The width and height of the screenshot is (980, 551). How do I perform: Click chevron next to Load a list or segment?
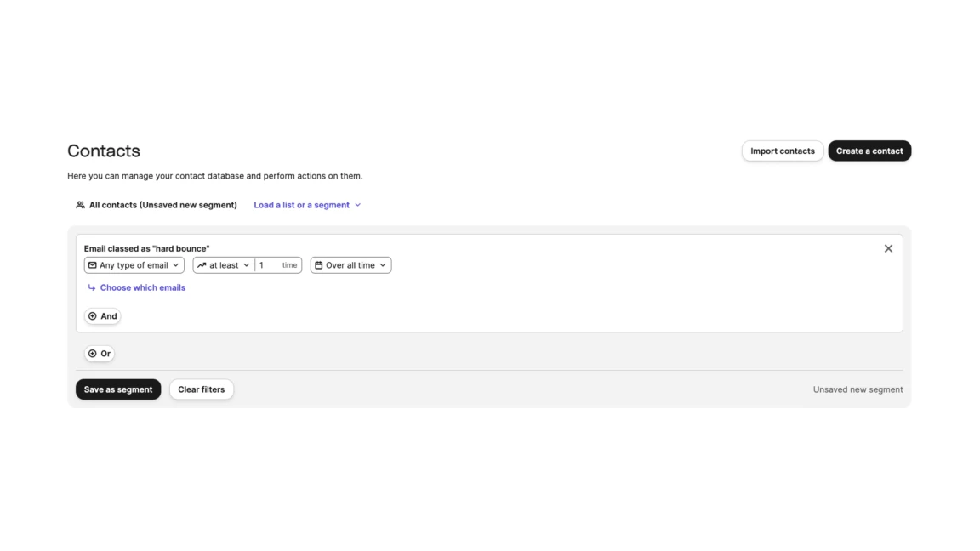pos(358,205)
